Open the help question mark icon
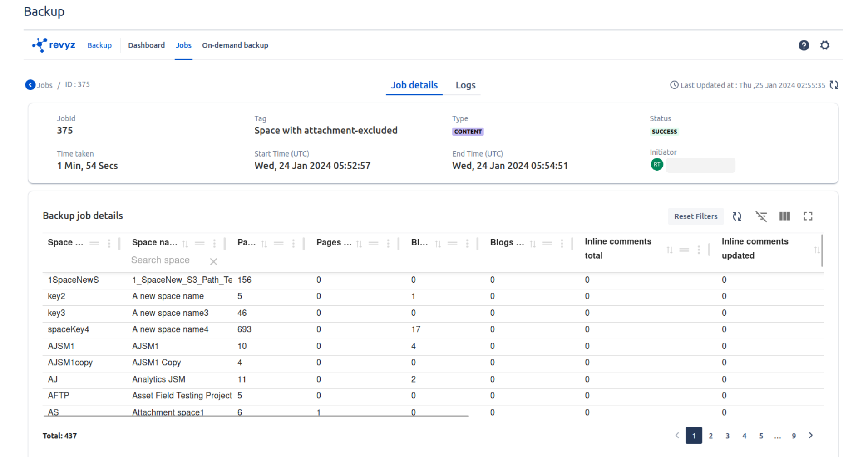The height and width of the screenshot is (471, 868). pos(804,45)
